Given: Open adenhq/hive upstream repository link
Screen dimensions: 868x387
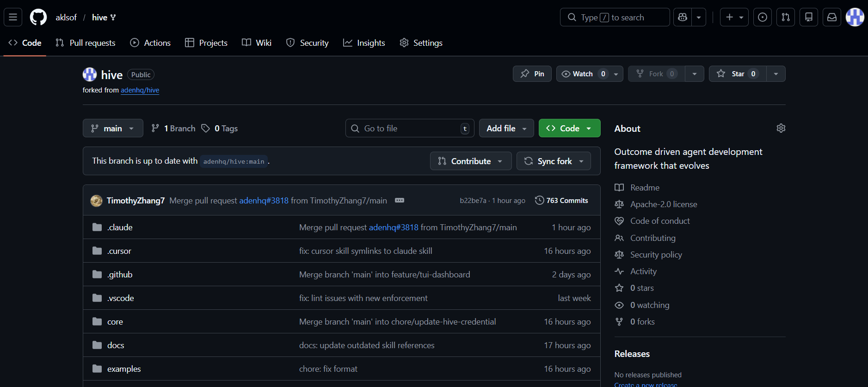Looking at the screenshot, I should click(x=140, y=90).
